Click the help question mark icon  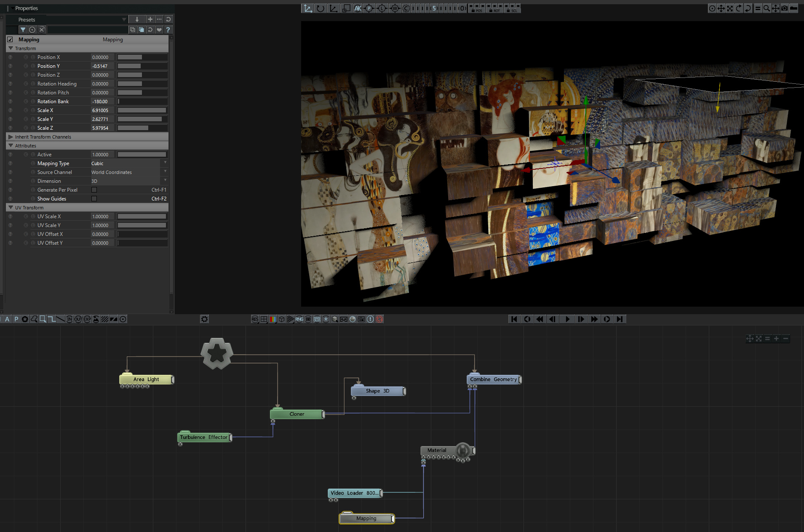pos(168,29)
